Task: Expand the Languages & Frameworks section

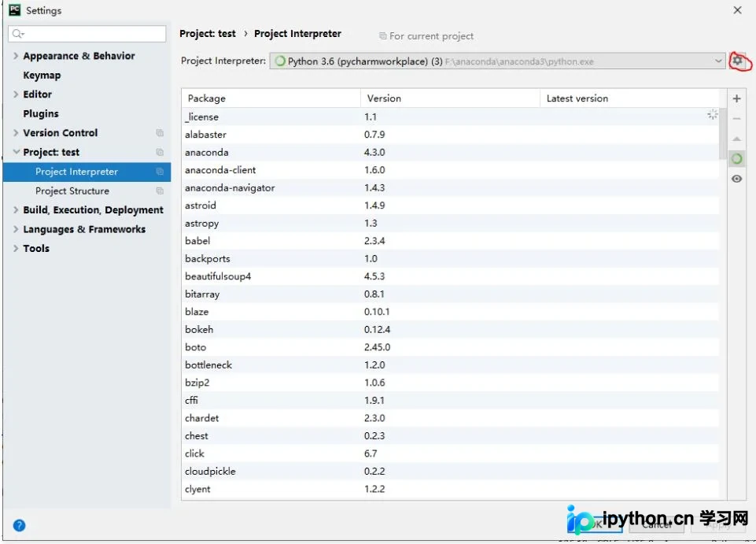Action: (16, 229)
